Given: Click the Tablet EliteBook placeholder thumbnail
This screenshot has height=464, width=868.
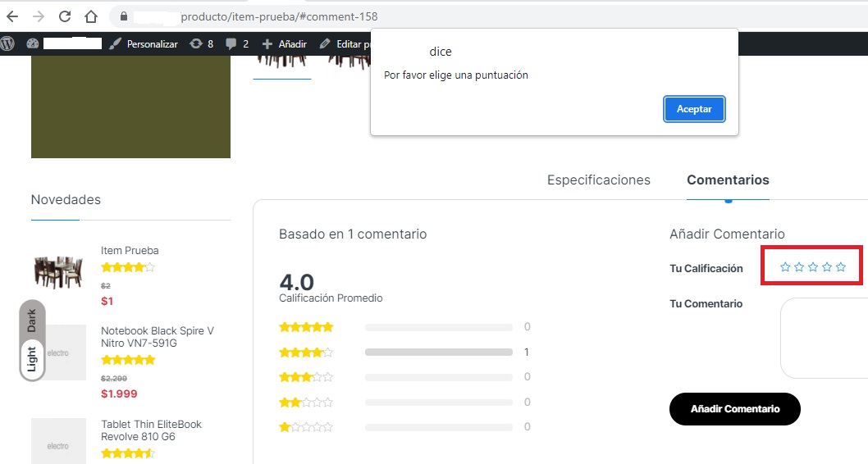Looking at the screenshot, I should tap(58, 441).
